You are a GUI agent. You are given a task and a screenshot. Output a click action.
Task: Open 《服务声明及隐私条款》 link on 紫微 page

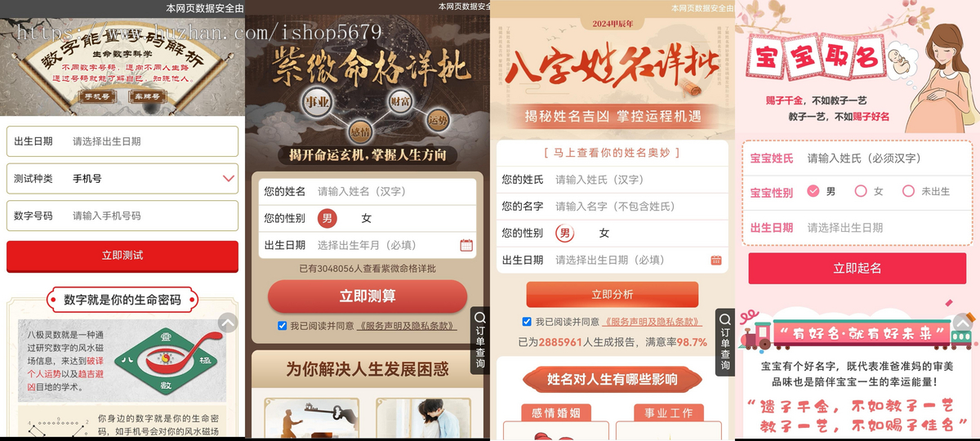pos(407,325)
